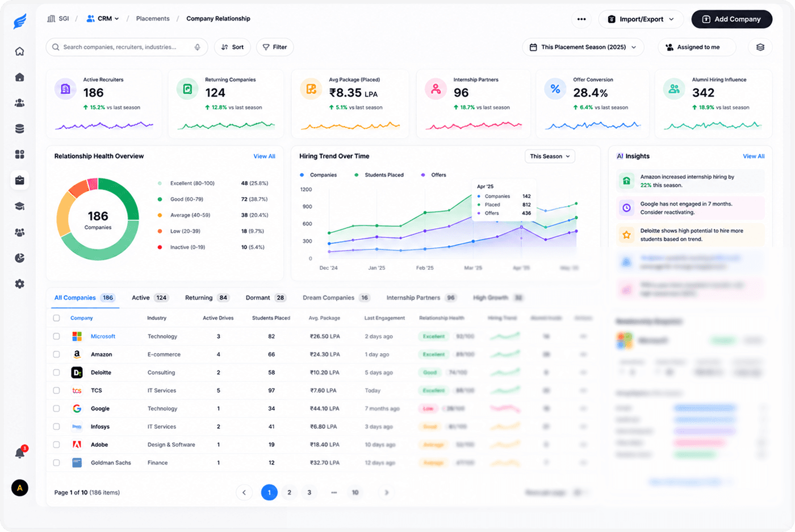Expand the Import/Export dropdown
The height and width of the screenshot is (532, 795).
pos(641,19)
